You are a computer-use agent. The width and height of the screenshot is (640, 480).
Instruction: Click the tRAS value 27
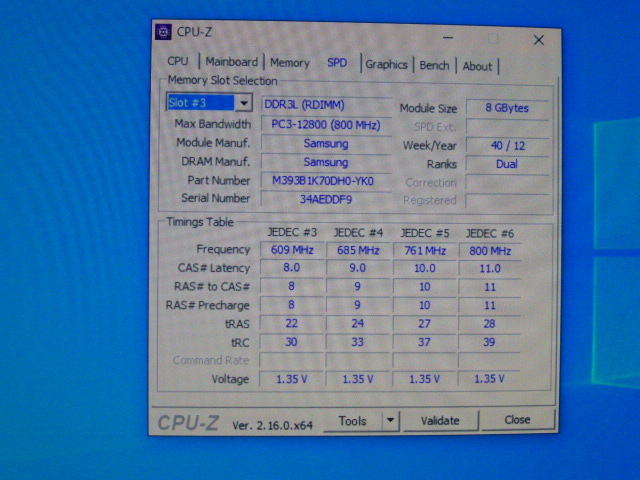click(424, 324)
